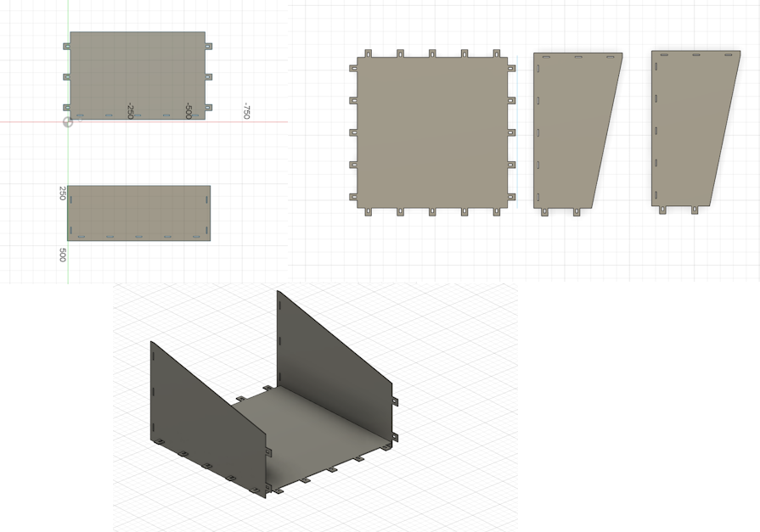Click the origin point marker in the sketch
The image size is (760, 532).
pos(68,122)
